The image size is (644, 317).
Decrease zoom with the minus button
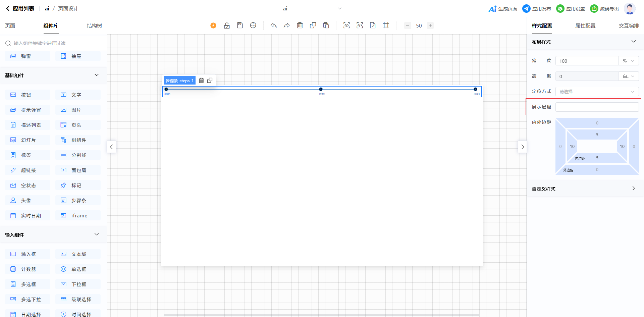pos(408,25)
